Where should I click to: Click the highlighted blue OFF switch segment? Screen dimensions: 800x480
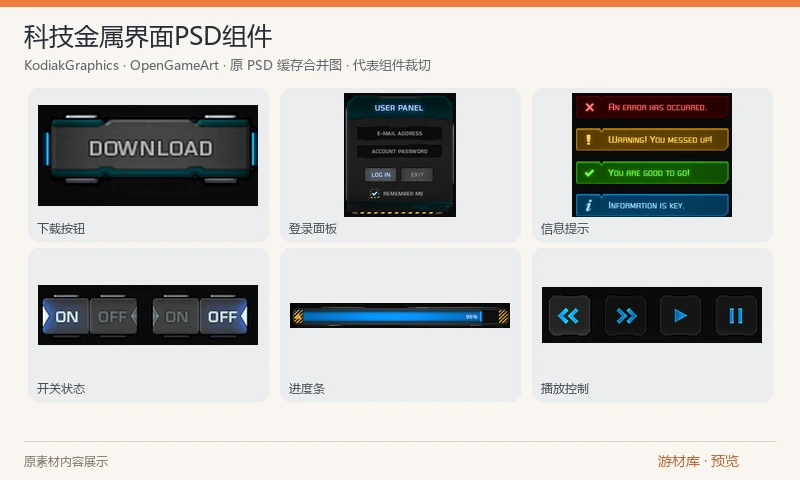coord(223,317)
